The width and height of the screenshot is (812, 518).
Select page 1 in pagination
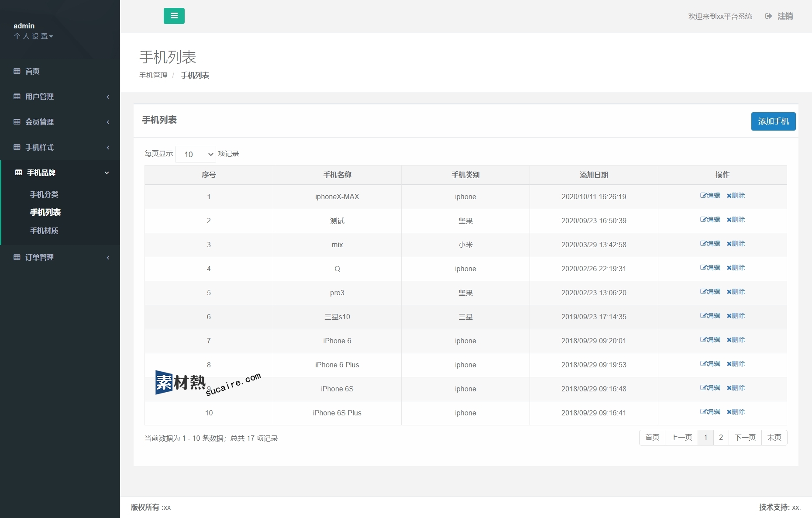click(705, 438)
